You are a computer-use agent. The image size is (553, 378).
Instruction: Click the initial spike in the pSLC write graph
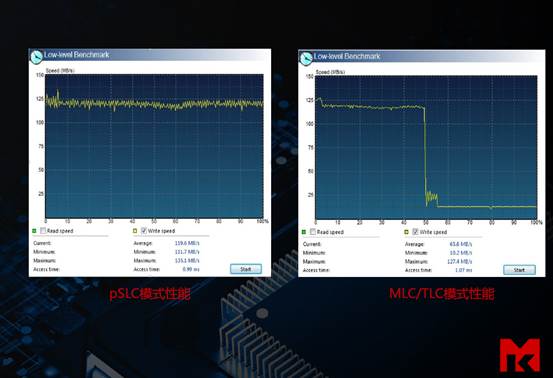(58, 94)
